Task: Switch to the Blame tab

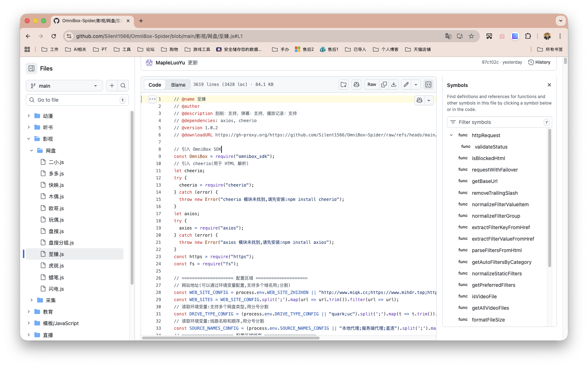Action: tap(178, 85)
